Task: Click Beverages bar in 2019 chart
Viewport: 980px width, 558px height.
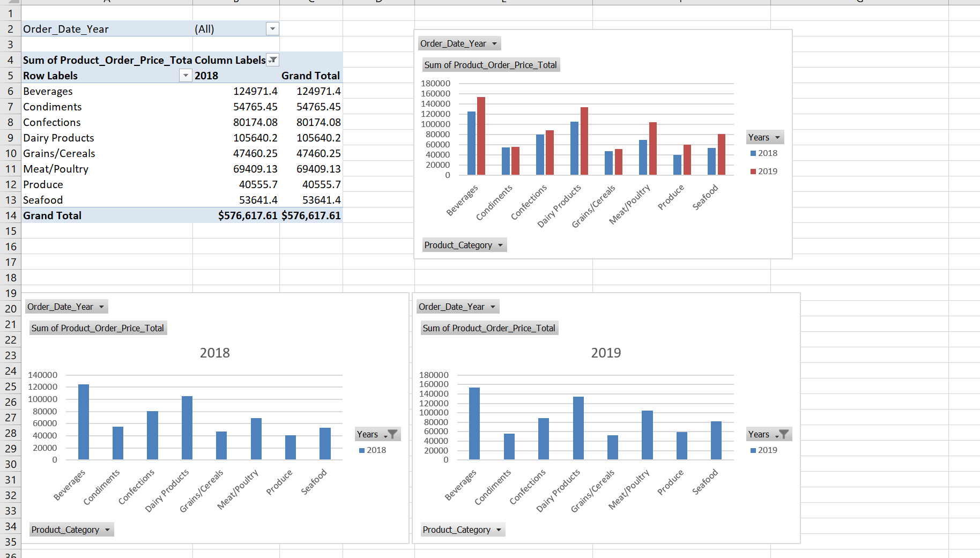Action: (474, 423)
